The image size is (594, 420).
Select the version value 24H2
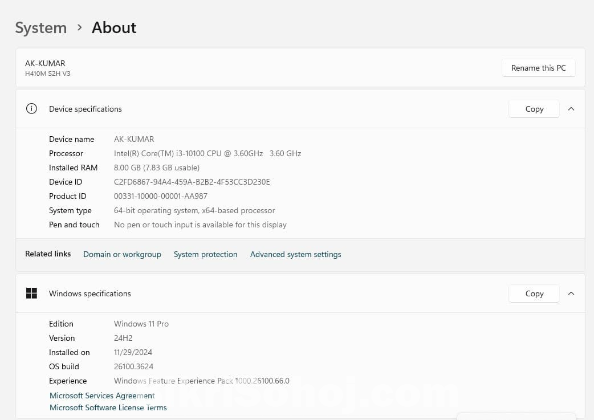point(123,338)
